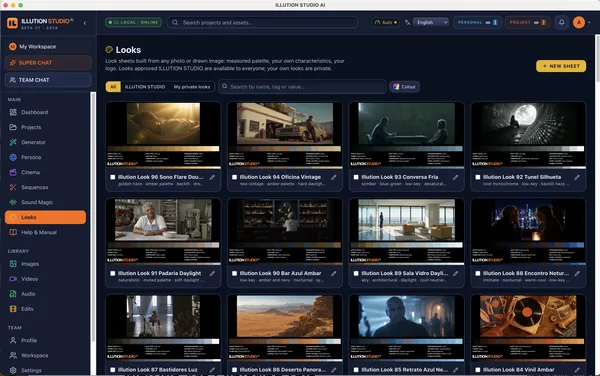Check the Illution Look 88 Encontro Notur checkbox
This screenshot has height=376, width=600.
(x=478, y=273)
